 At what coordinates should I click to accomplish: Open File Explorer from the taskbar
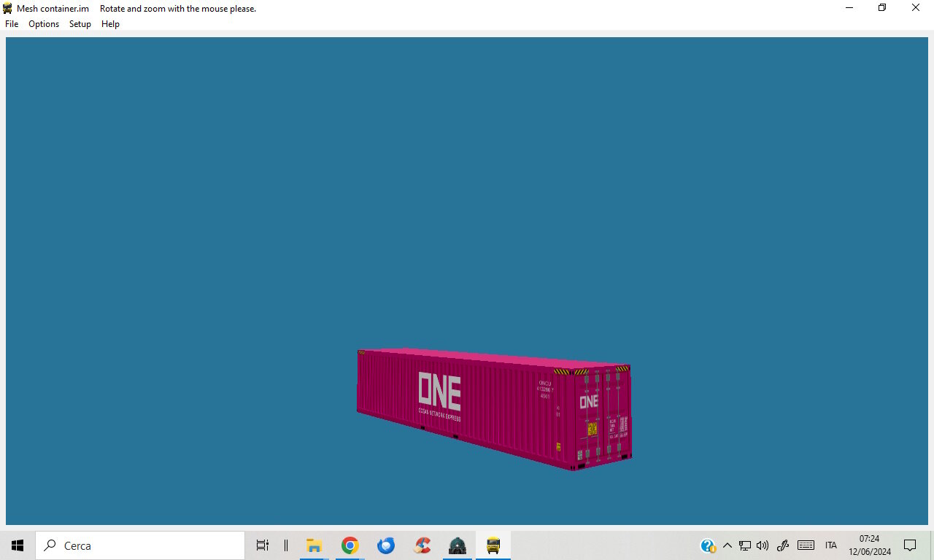[x=314, y=545]
